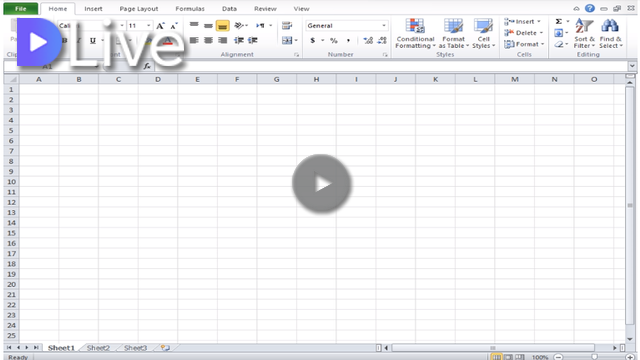Play the video with center play button
This screenshot has height=360, width=640.
pyautogui.click(x=322, y=184)
